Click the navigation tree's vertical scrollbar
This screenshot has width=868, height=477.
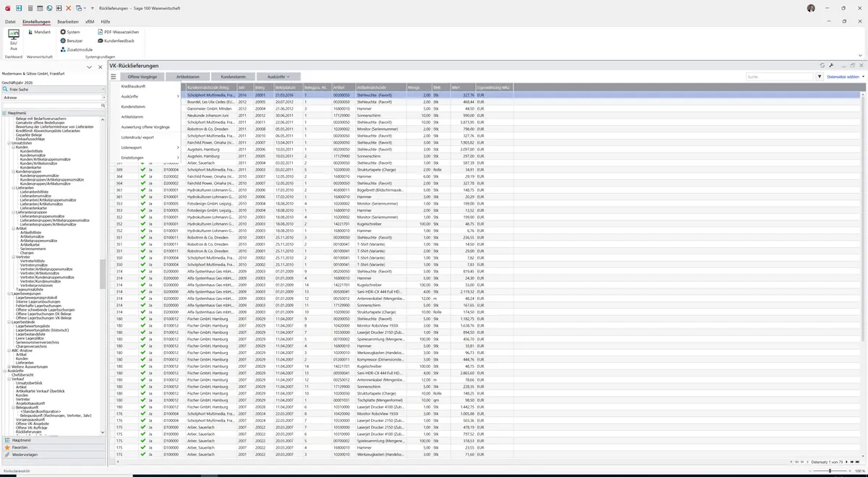[103, 275]
